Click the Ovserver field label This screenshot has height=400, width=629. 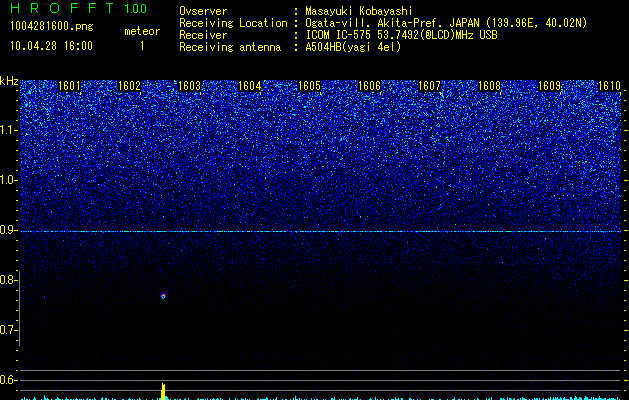(203, 11)
